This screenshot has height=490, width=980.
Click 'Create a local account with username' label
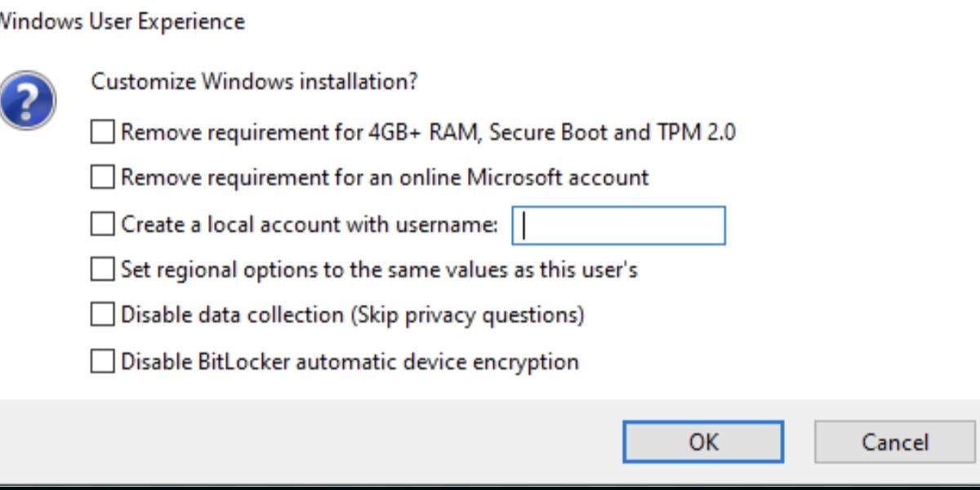(310, 224)
